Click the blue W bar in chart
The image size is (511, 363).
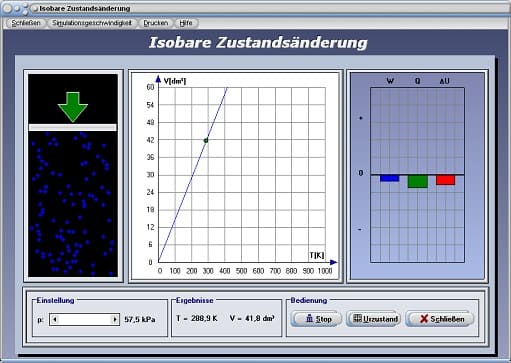389,178
